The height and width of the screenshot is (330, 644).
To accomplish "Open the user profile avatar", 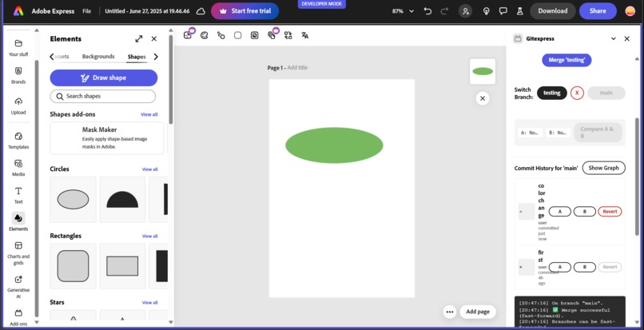I will click(x=630, y=11).
